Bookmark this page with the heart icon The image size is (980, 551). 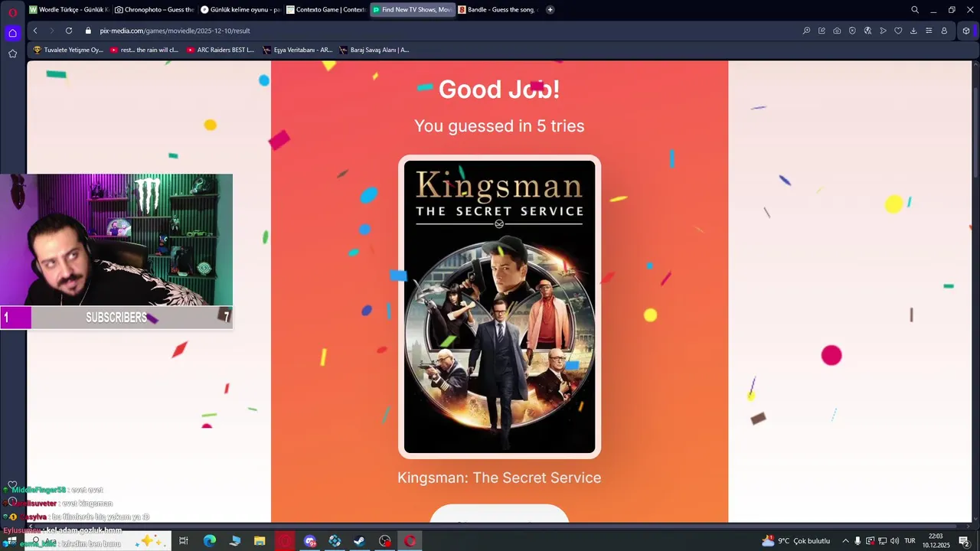point(898,31)
